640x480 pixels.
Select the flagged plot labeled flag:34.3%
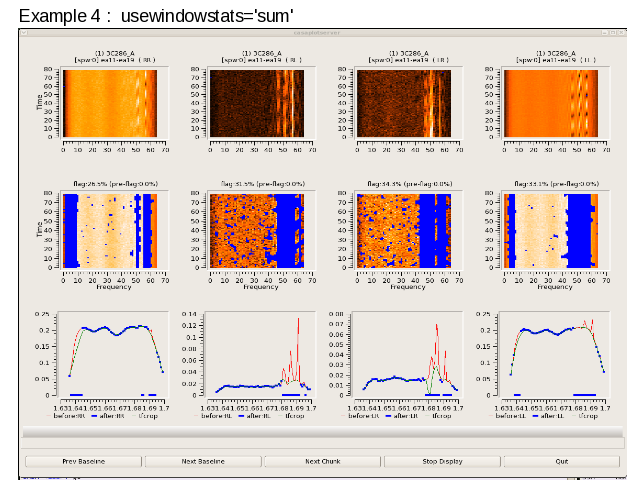point(404,231)
